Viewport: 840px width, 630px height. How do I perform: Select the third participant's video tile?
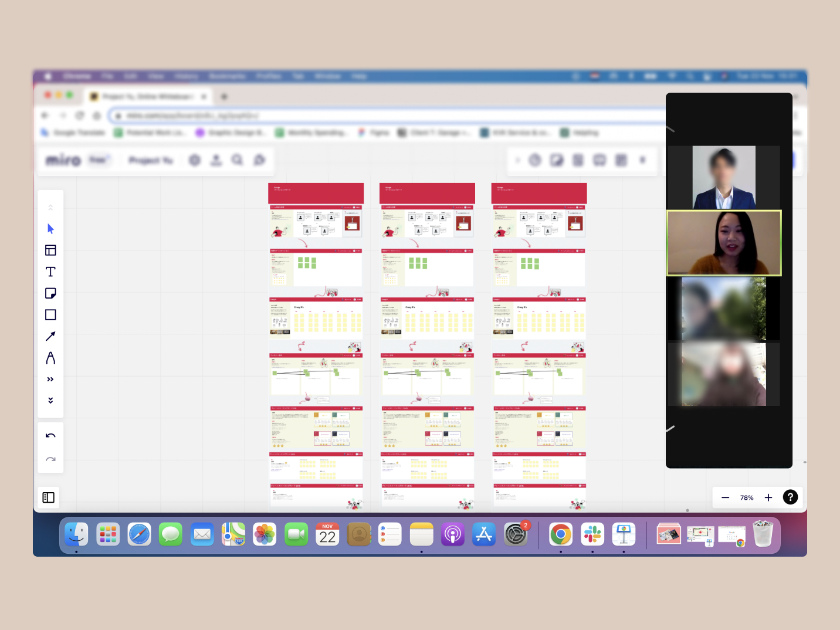[724, 309]
